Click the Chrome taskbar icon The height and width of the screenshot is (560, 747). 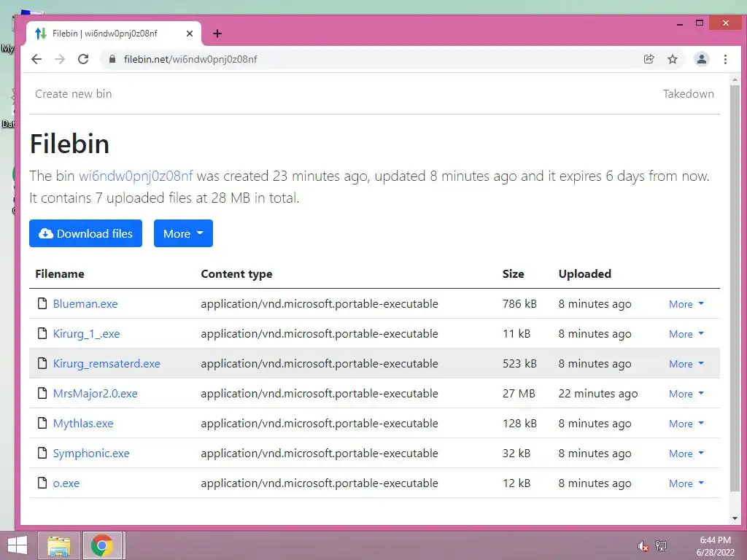(102, 545)
